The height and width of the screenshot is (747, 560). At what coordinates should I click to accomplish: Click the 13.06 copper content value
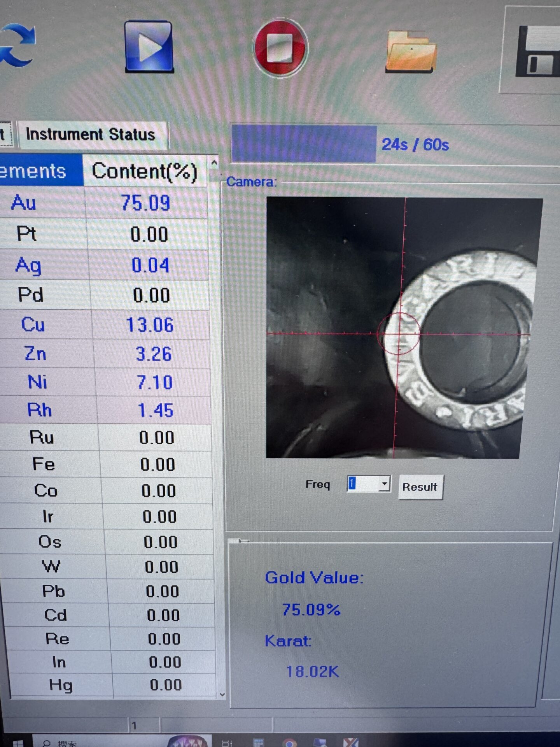coord(150,325)
